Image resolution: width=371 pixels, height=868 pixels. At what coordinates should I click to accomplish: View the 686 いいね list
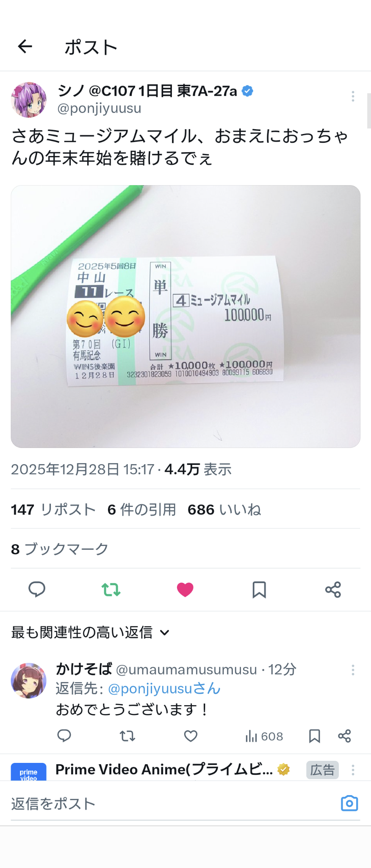click(x=224, y=509)
